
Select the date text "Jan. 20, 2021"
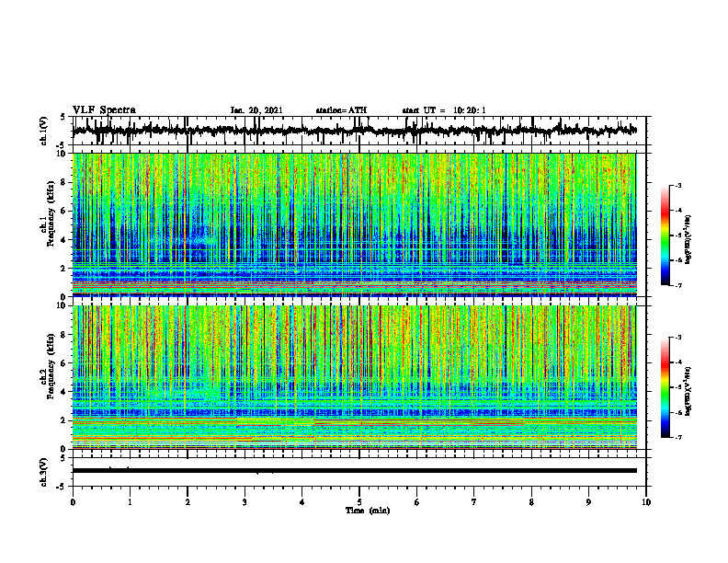(x=256, y=110)
